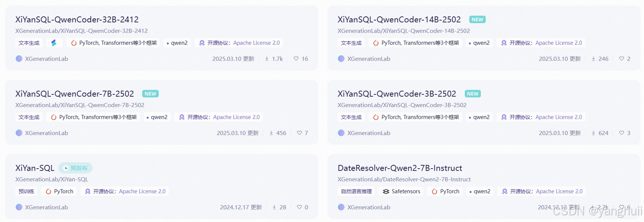This screenshot has height=222, width=644.
Task: Click XGenerationLab author name on 3B-2502 card
Action: click(369, 133)
